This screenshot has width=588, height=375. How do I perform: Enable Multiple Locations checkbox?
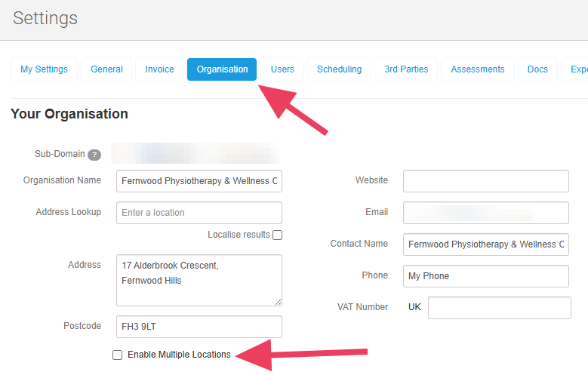(x=117, y=355)
